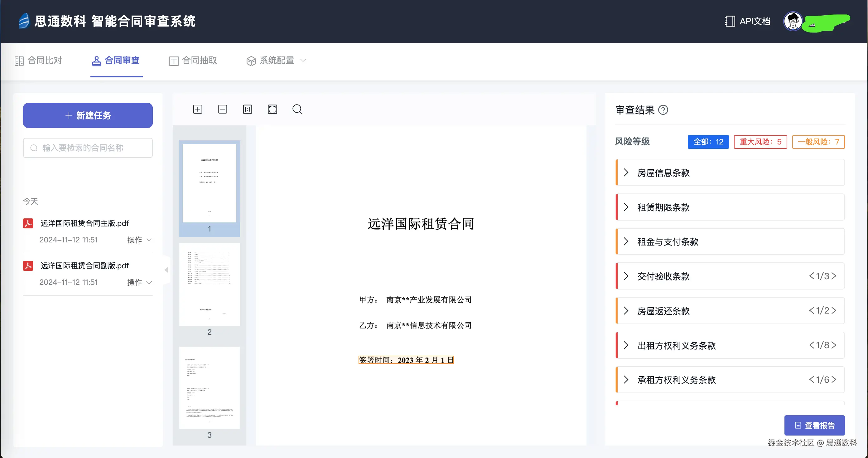Click the user avatar icon
This screenshot has width=868, height=458.
[x=793, y=22]
